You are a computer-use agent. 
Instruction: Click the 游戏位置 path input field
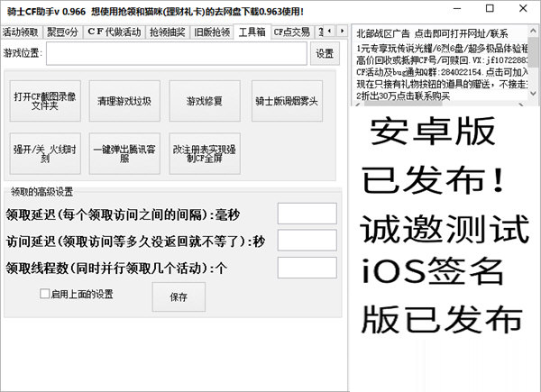[x=177, y=53]
